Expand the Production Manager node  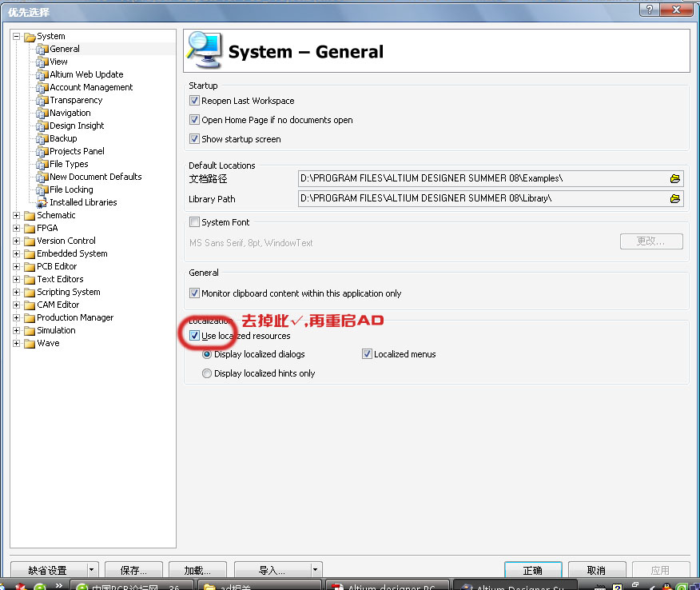[17, 318]
